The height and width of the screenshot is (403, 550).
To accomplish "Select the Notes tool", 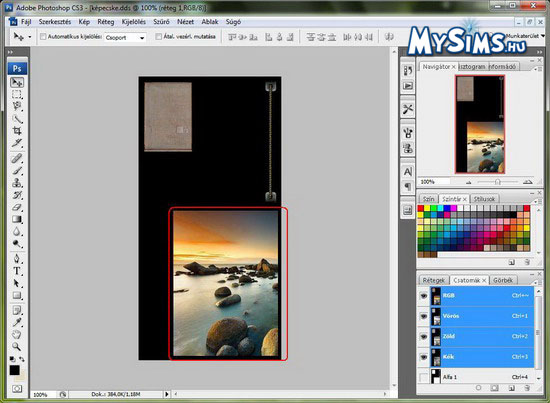I will coord(17,310).
